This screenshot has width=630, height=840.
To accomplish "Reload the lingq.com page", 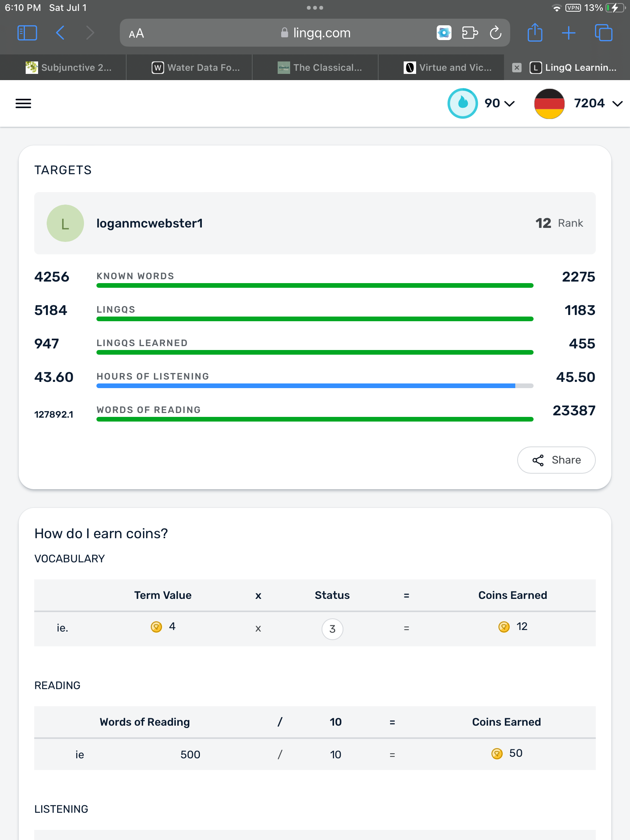I will pyautogui.click(x=496, y=33).
